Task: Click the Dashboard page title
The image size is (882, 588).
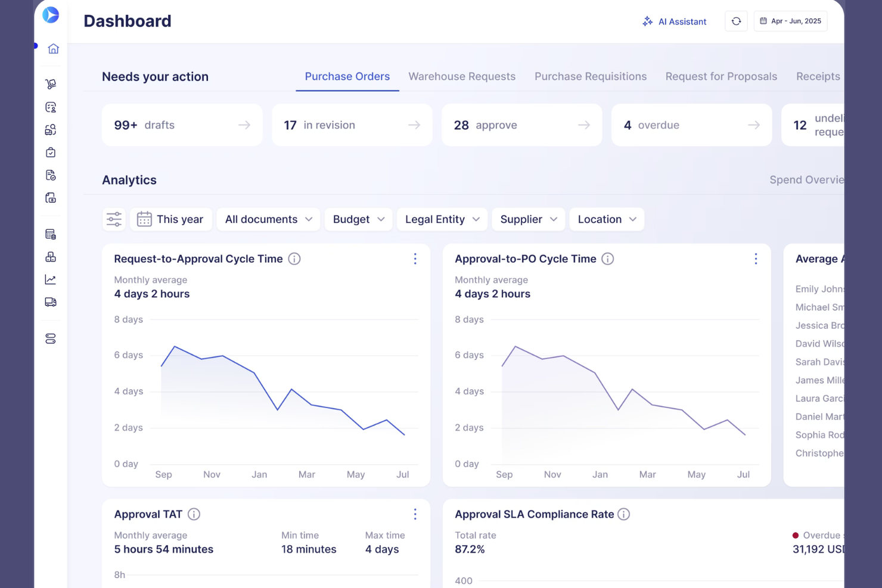Action: click(128, 21)
